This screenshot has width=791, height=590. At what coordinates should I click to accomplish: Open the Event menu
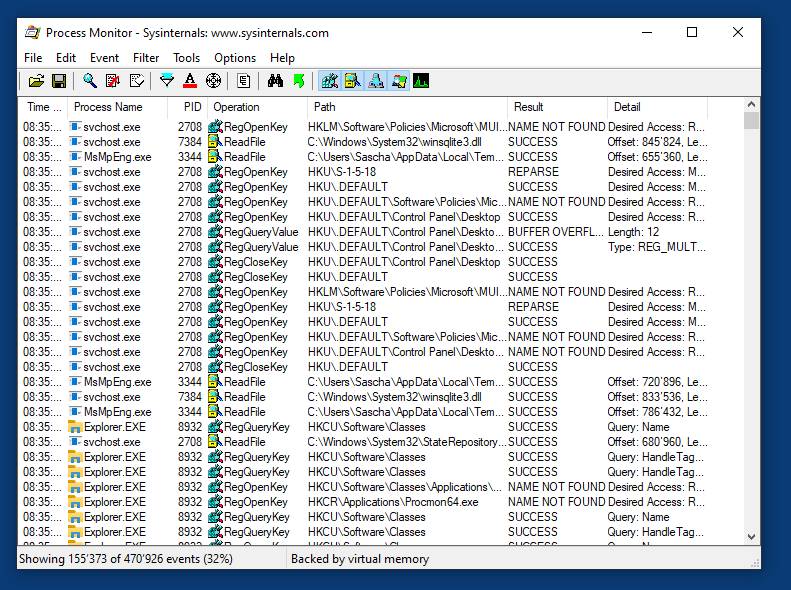pyautogui.click(x=104, y=58)
